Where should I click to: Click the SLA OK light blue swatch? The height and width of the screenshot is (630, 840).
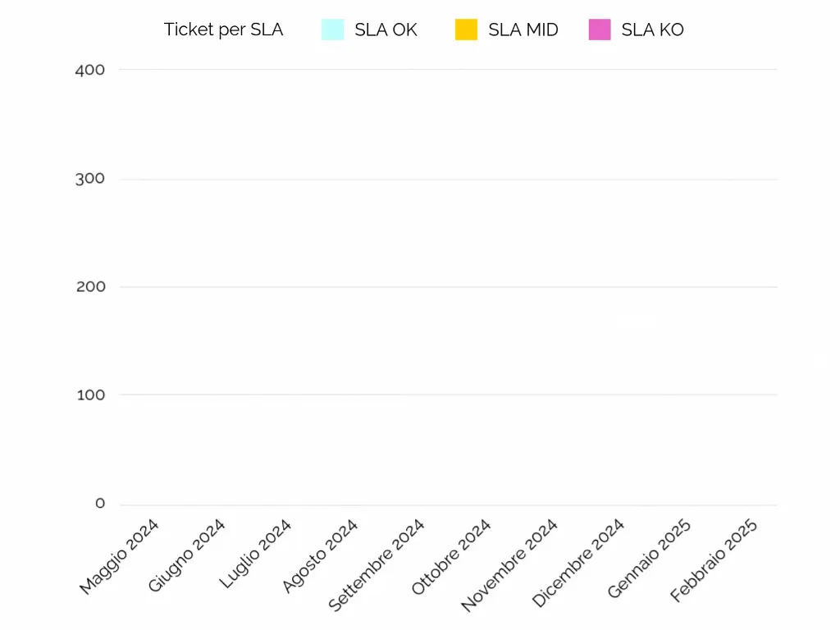(333, 30)
